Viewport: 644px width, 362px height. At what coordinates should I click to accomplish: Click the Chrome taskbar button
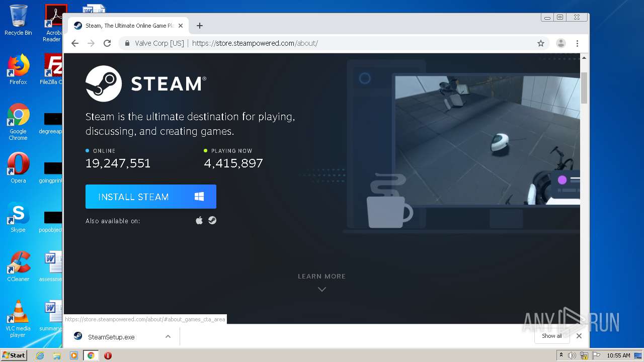[x=91, y=355]
